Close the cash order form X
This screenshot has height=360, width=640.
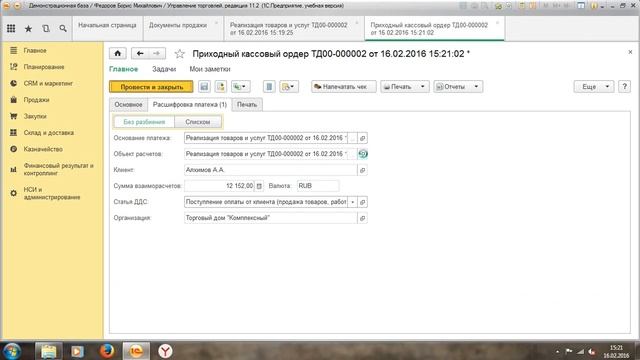point(630,52)
